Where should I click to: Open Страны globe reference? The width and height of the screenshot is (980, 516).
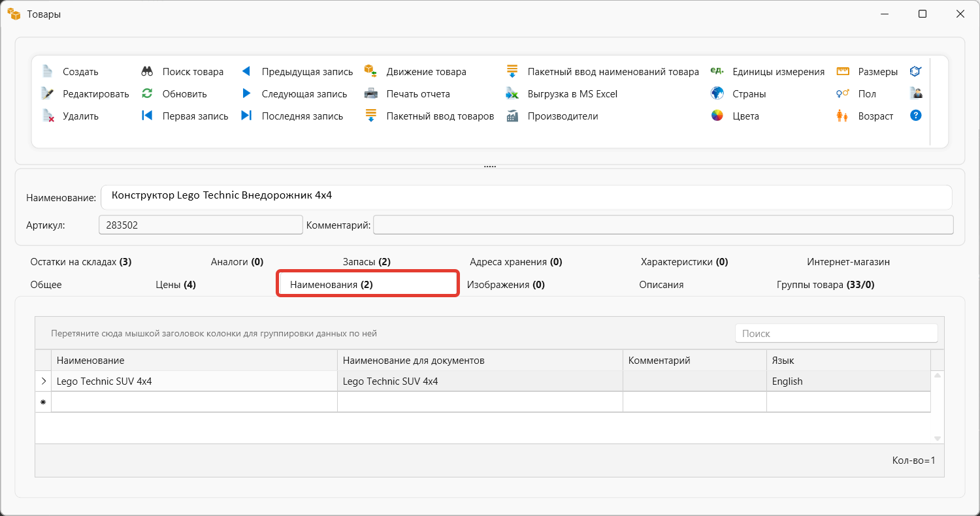pos(717,93)
